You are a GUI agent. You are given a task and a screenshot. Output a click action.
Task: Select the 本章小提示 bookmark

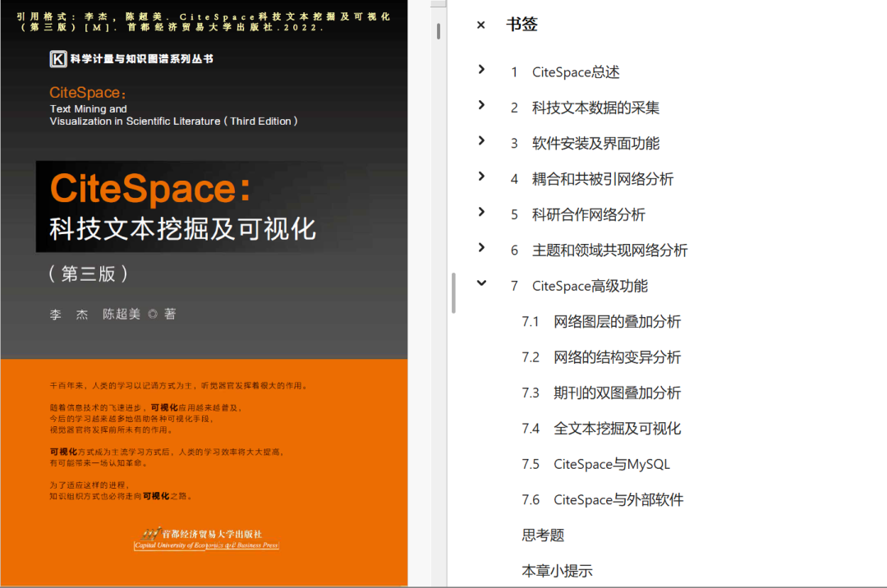point(557,571)
